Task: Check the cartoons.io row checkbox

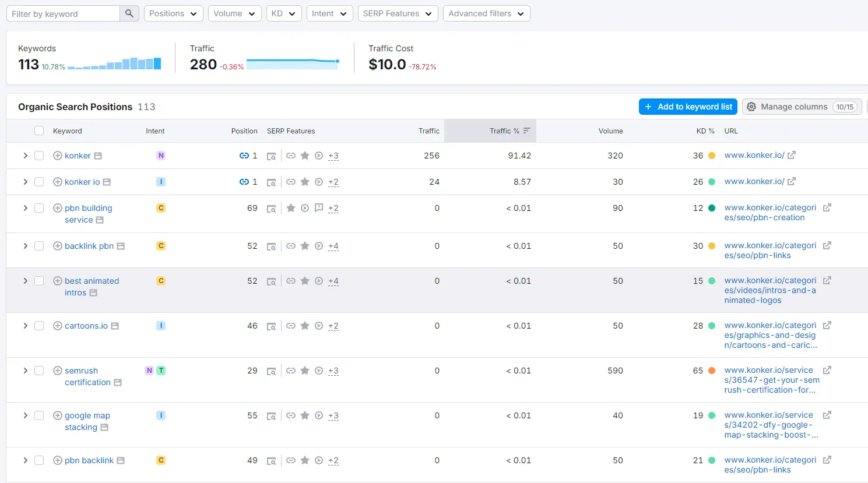Action: point(39,326)
